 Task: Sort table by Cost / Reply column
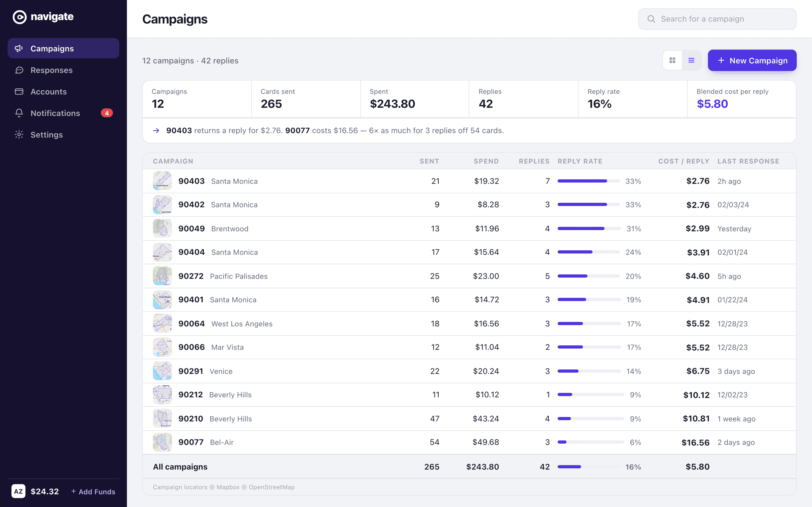(x=684, y=161)
